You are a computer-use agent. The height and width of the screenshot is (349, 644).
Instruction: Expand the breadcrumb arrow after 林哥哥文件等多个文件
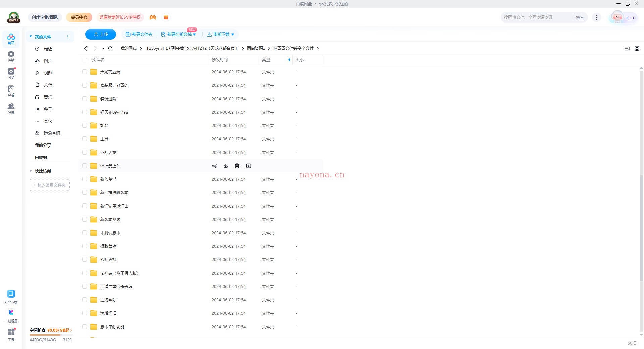click(x=317, y=48)
